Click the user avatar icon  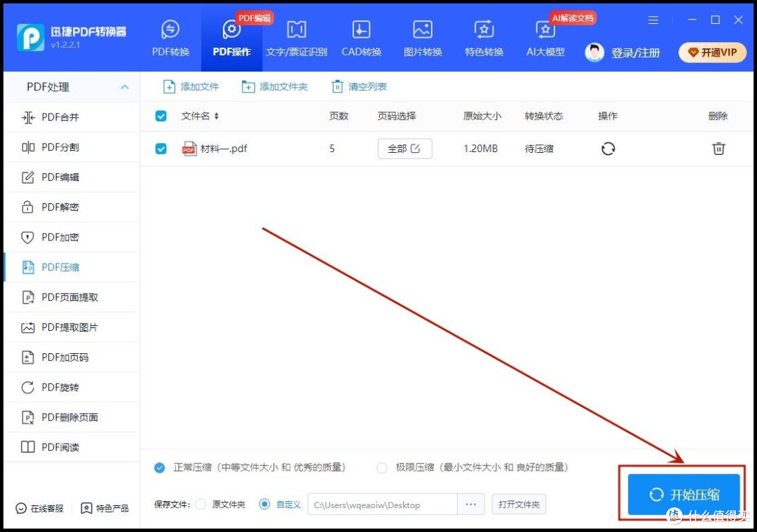594,53
